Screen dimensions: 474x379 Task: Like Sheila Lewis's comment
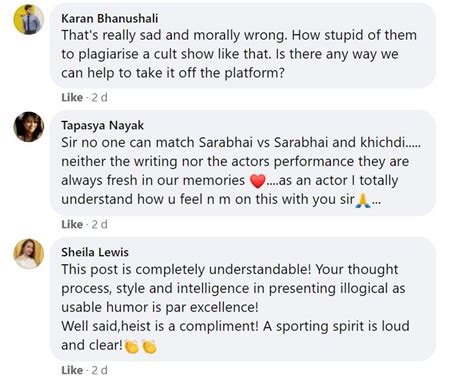(72, 370)
